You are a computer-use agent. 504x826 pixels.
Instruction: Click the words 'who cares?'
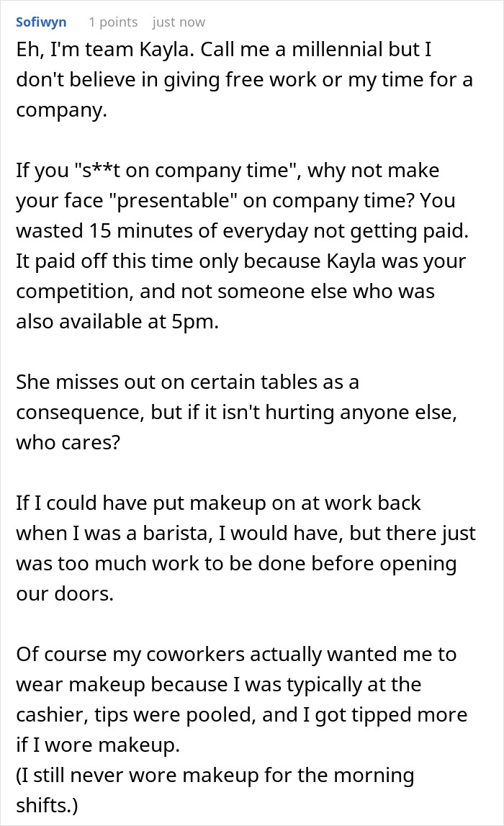pyautogui.click(x=68, y=441)
